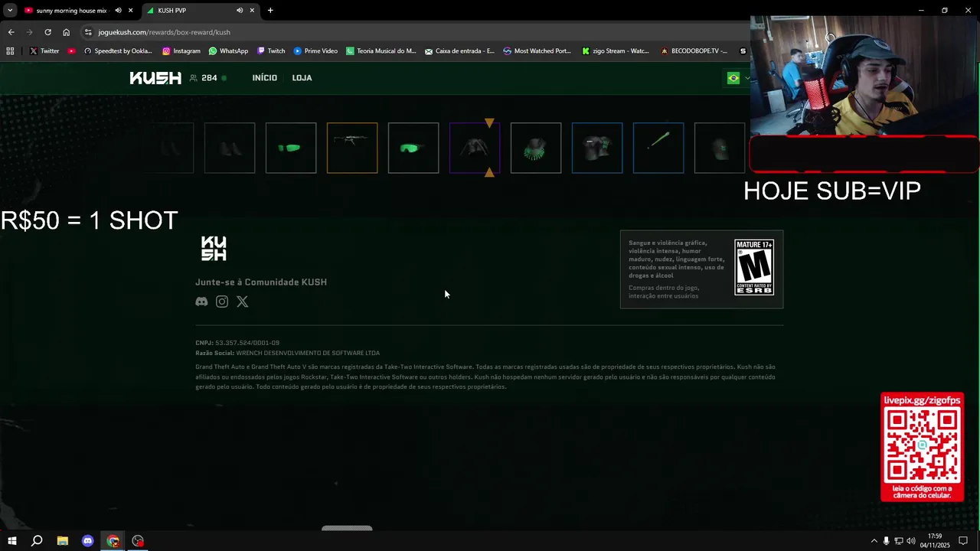Open the Most Watched bookmark
Image resolution: width=980 pixels, height=551 pixels.
pyautogui.click(x=537, y=51)
